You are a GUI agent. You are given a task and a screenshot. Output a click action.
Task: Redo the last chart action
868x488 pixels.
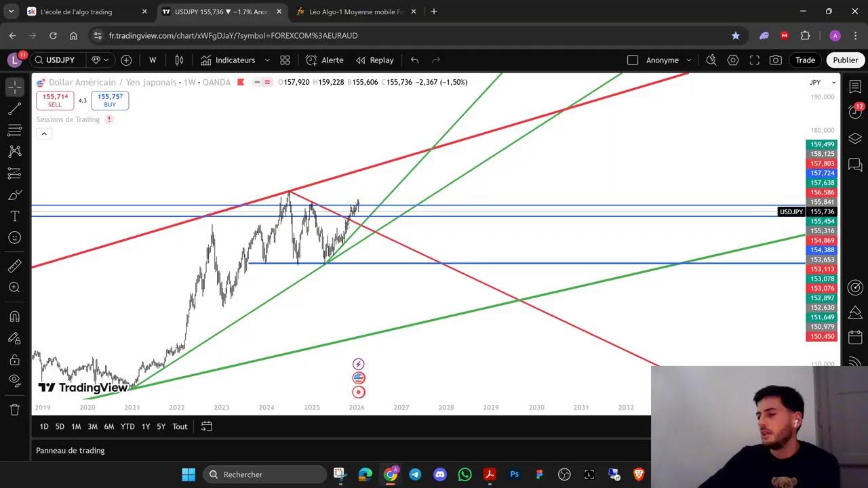tap(436, 60)
